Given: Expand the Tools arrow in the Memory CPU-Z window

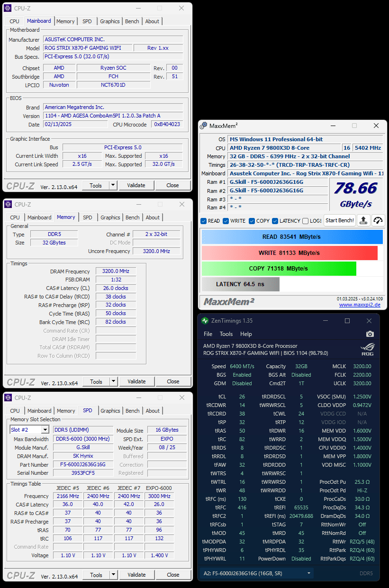Looking at the screenshot, I should 114,381.
